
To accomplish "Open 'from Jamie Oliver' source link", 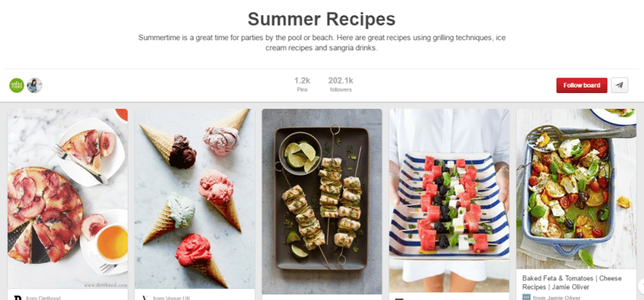I will pos(557,298).
